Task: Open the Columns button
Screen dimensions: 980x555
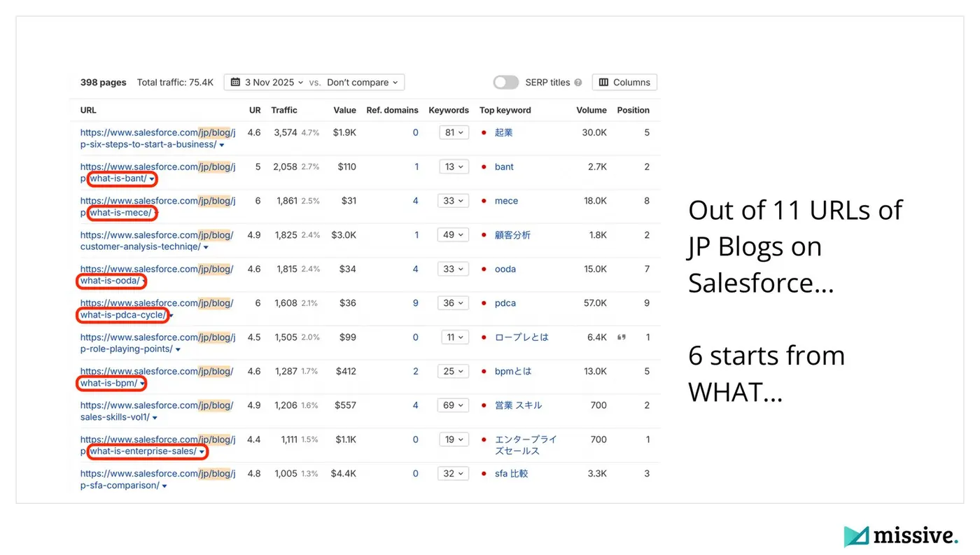Action: point(624,82)
